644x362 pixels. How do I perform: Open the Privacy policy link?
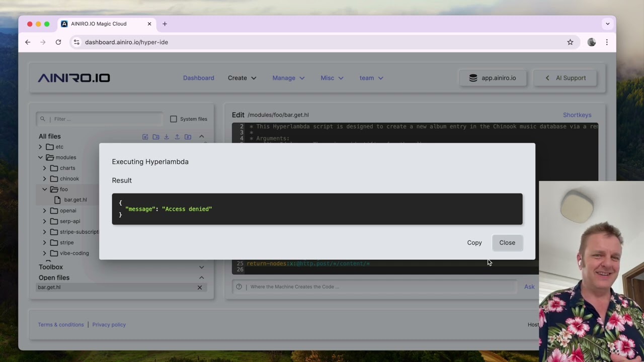tap(109, 325)
